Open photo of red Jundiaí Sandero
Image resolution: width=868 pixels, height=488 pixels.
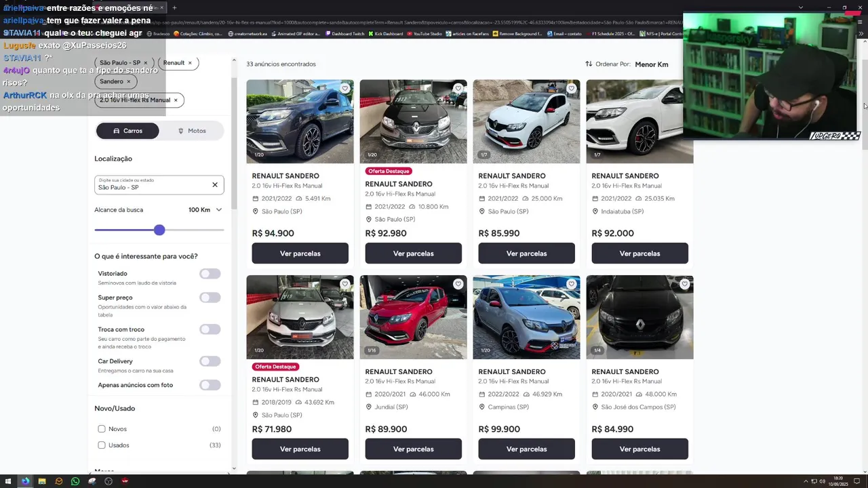pos(413,317)
